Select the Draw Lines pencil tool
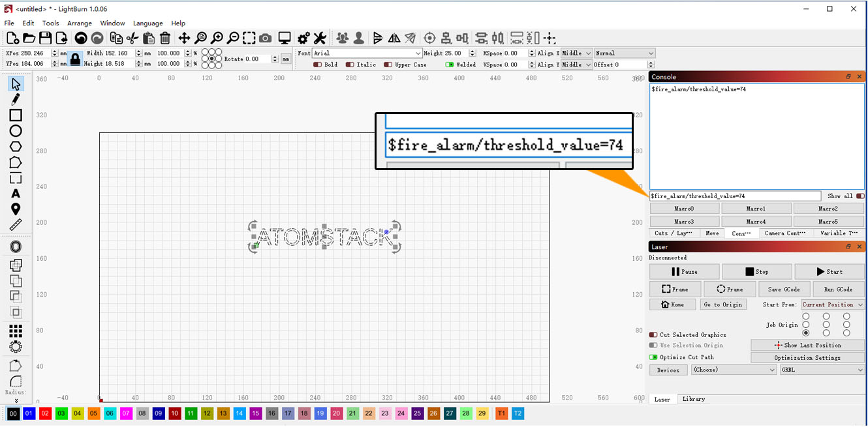This screenshot has height=427, width=868. pos(16,99)
